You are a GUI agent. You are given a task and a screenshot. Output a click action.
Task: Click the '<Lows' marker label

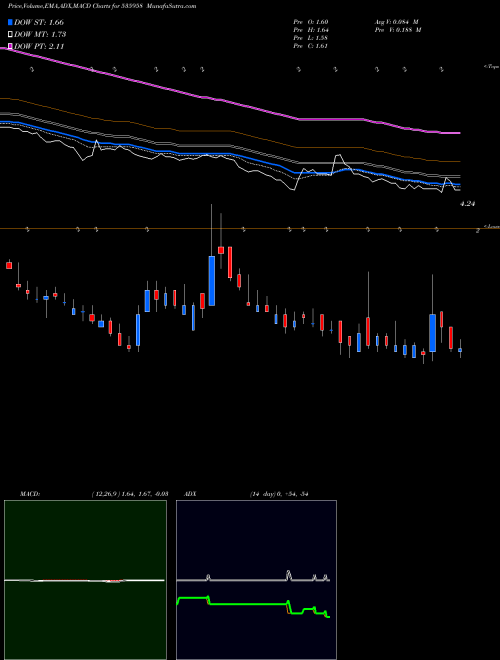point(492,226)
